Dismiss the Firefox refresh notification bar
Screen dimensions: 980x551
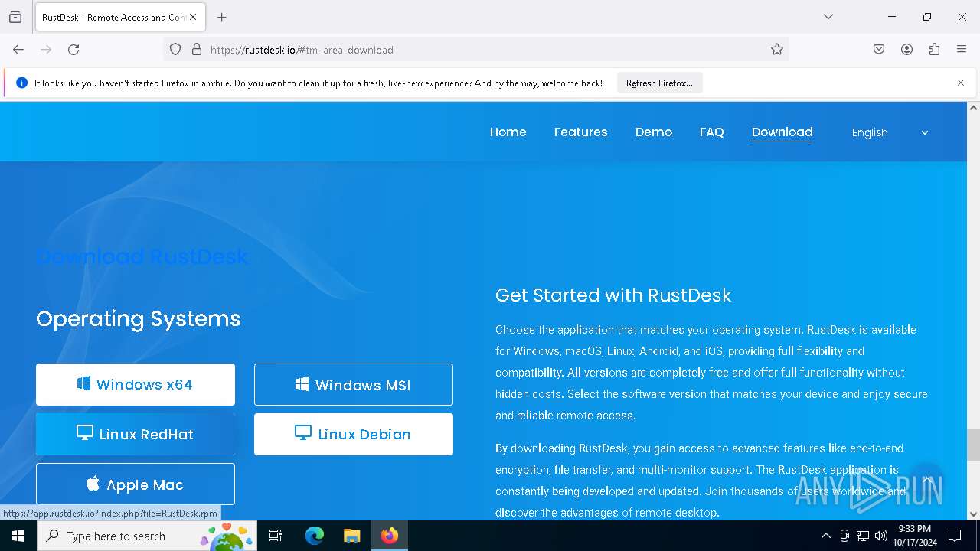pyautogui.click(x=961, y=83)
